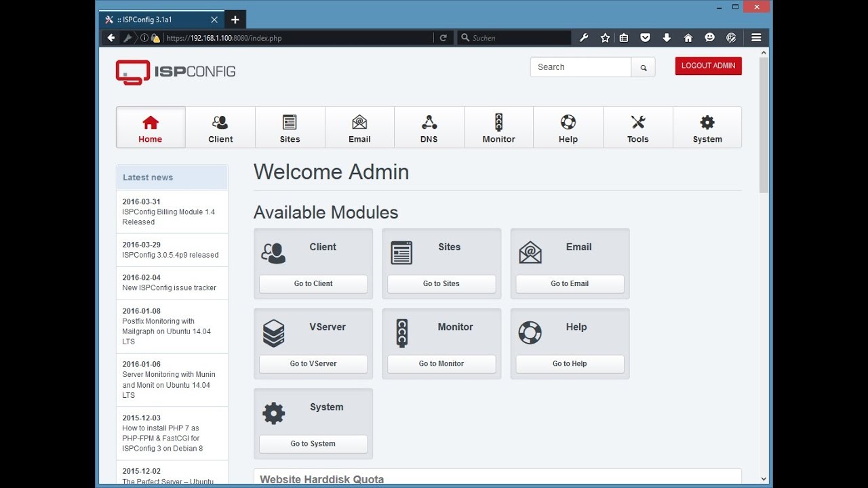Click the page scrollbar up arrow
Viewport: 868px width, 488px height.
pyautogui.click(x=764, y=52)
